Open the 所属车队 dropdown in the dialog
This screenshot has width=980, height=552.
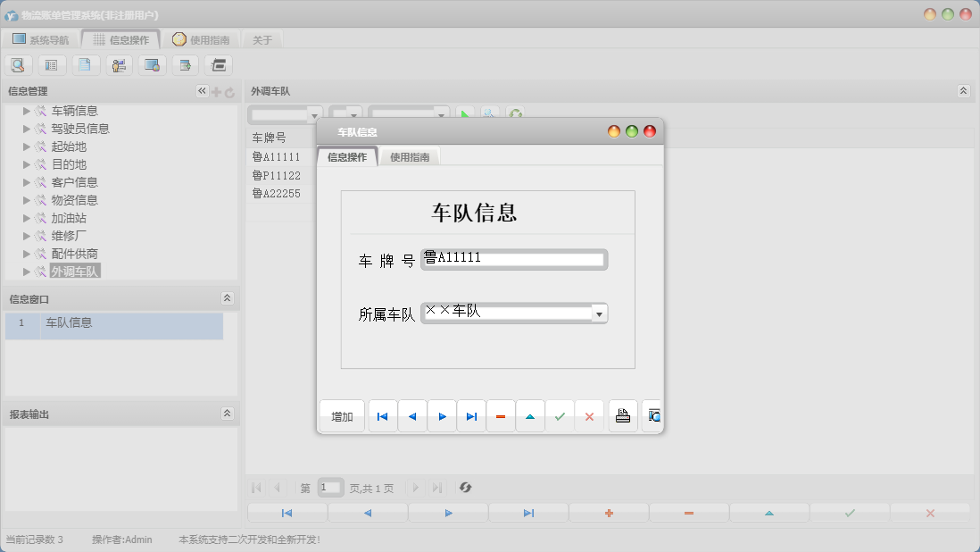[601, 313]
